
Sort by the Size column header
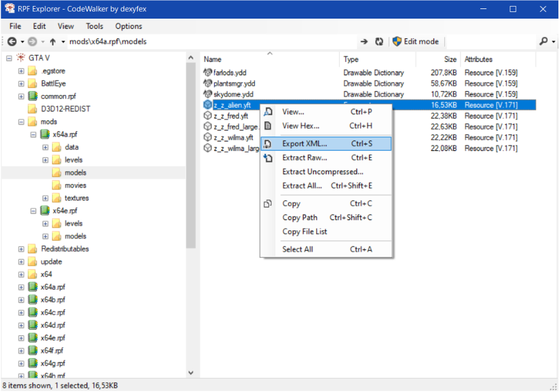click(450, 60)
